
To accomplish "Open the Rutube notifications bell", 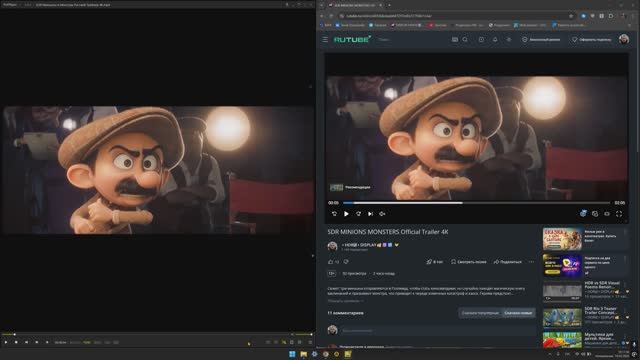I will [x=495, y=40].
